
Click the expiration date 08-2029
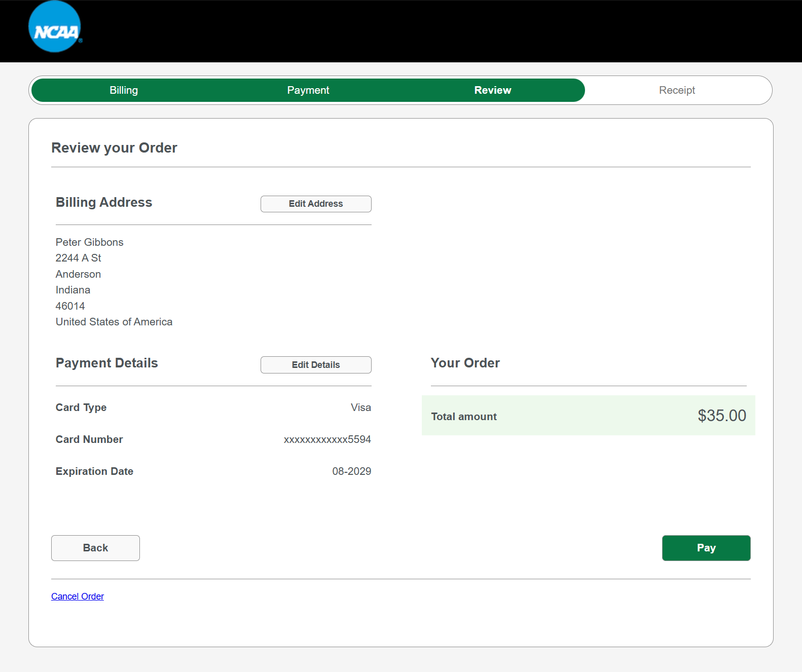coord(352,471)
